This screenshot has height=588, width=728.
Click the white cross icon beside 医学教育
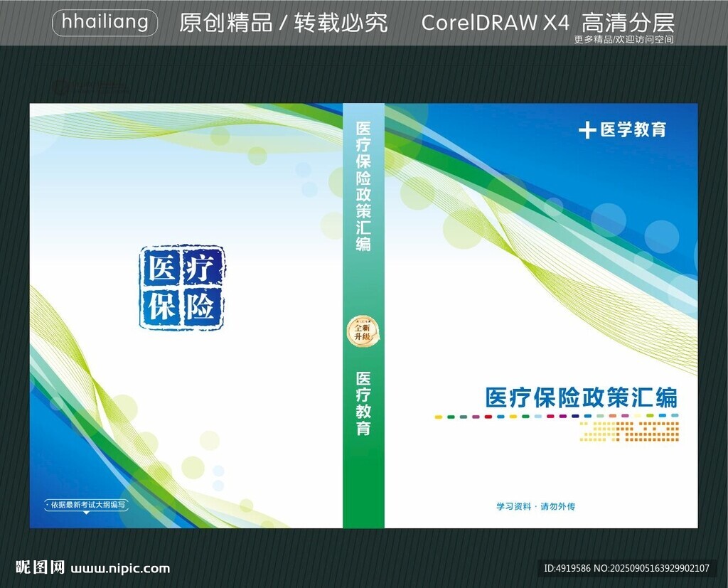tap(587, 131)
